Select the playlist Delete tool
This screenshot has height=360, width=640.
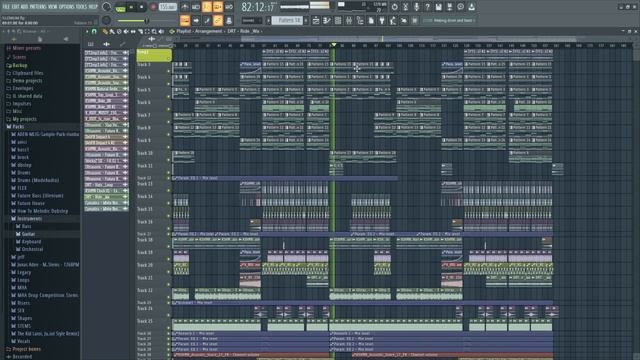click(x=119, y=31)
